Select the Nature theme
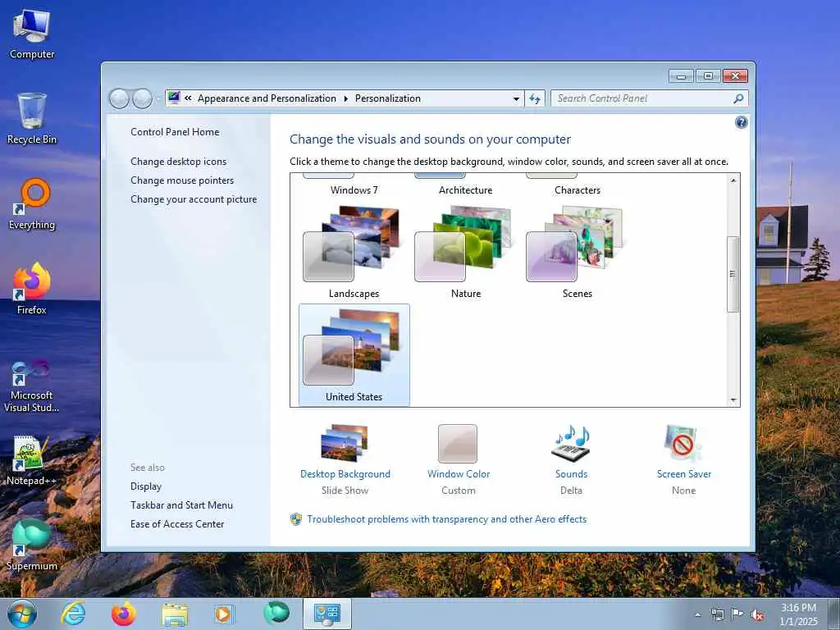The width and height of the screenshot is (840, 630). (x=466, y=252)
